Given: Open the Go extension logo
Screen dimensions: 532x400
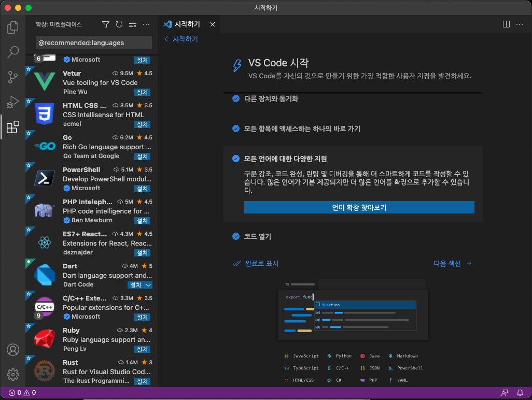Looking at the screenshot, I should 45,146.
